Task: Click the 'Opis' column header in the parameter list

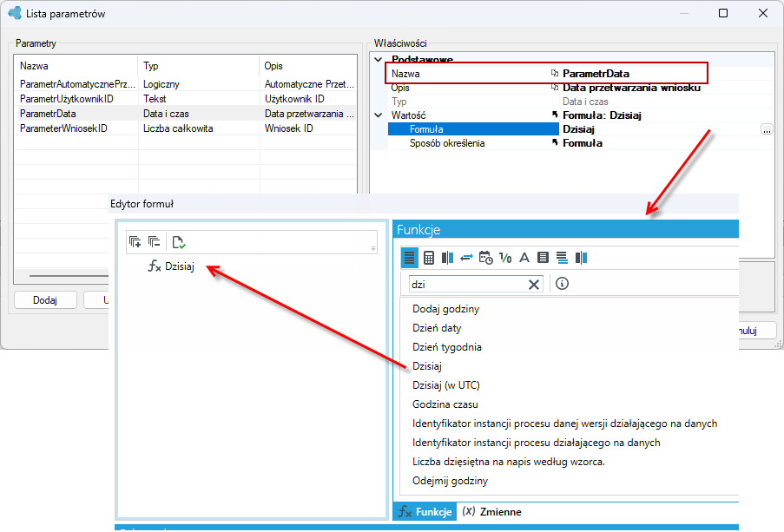Action: 308,66
